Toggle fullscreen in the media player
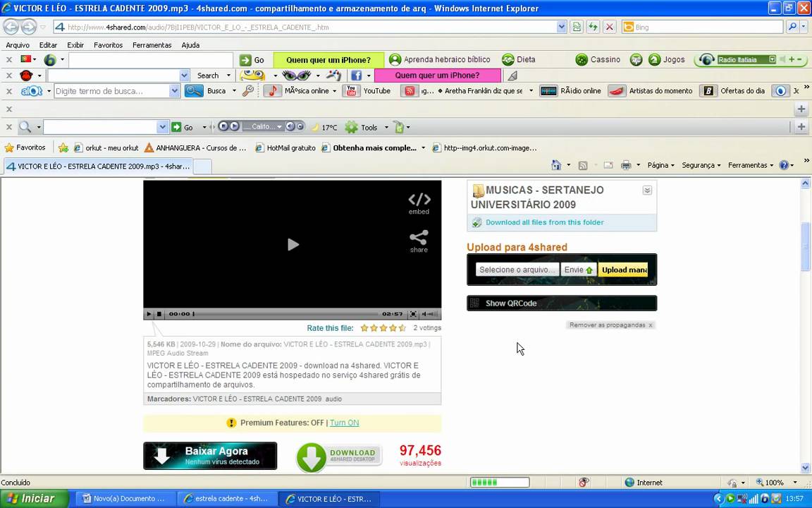This screenshot has width=812, height=508. (413, 313)
